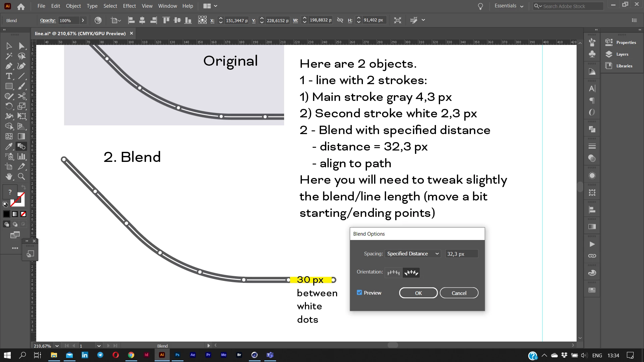Viewport: 644px width, 362px height.
Task: Expand the Essentials workspace dropdown
Action: click(509, 6)
